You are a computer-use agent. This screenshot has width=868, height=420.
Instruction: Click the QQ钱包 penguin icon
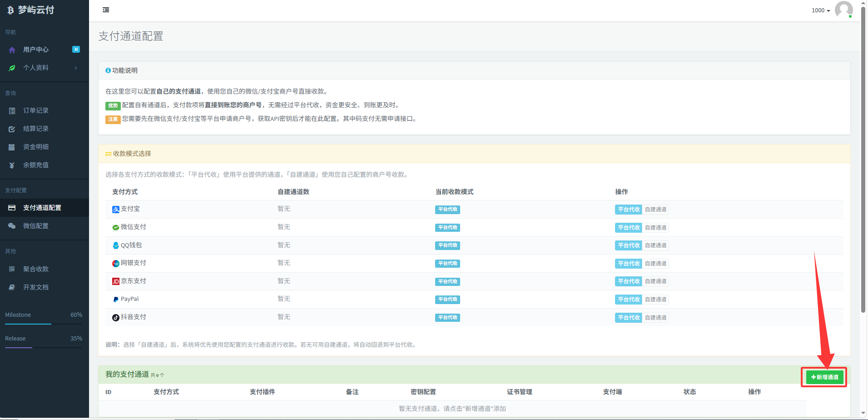(x=116, y=245)
